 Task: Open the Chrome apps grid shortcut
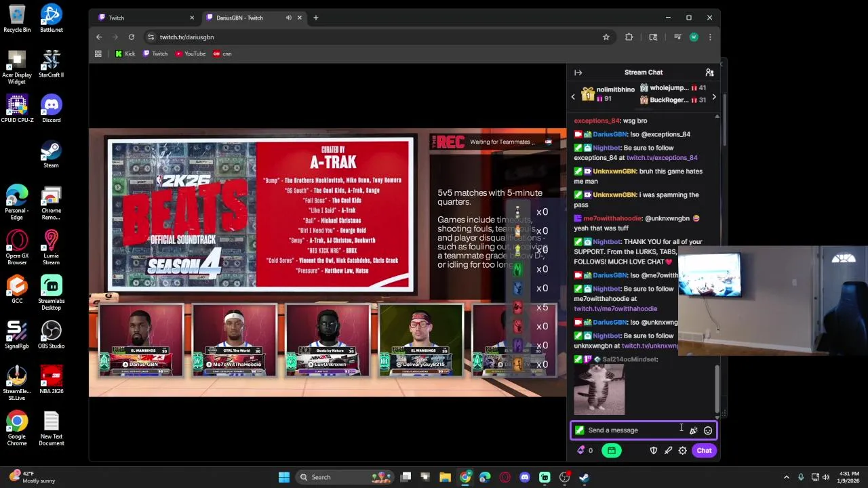[98, 54]
